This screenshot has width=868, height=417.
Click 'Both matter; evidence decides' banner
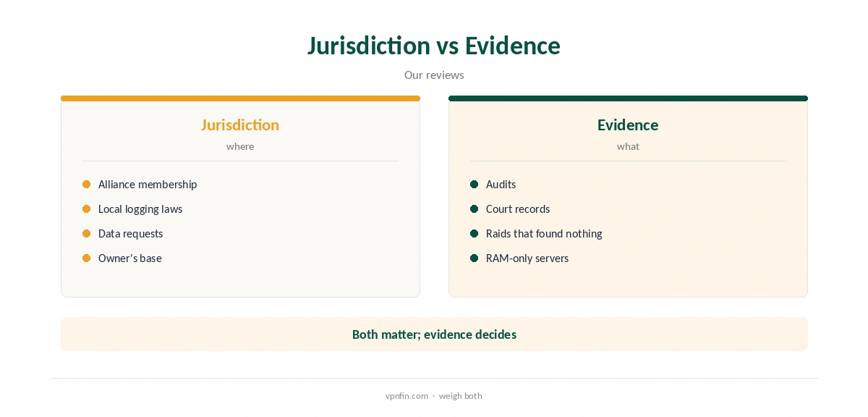click(434, 334)
